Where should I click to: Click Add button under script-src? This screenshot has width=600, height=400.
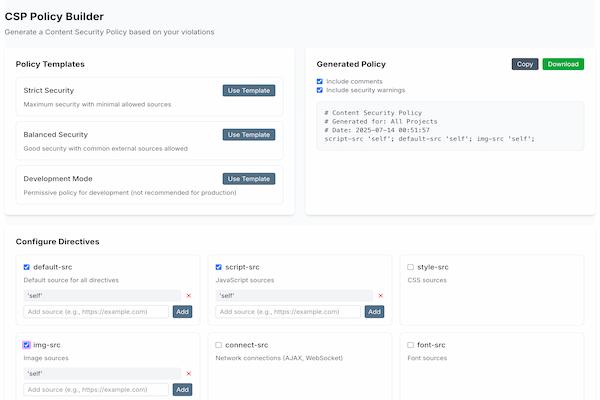pyautogui.click(x=374, y=312)
